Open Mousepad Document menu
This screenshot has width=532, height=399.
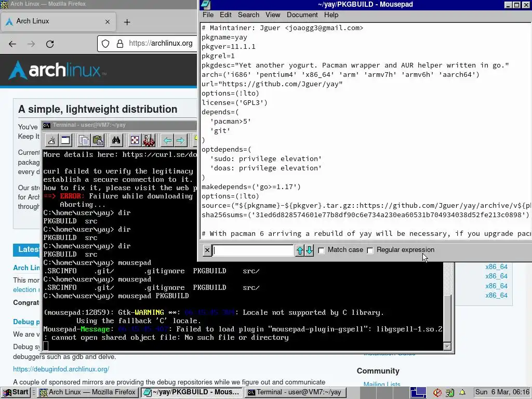click(x=302, y=15)
